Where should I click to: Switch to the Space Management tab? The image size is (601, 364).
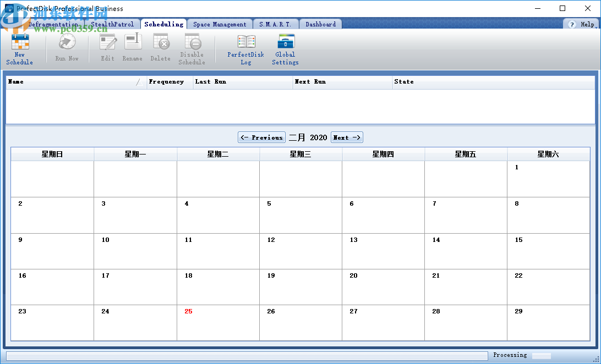coord(220,24)
